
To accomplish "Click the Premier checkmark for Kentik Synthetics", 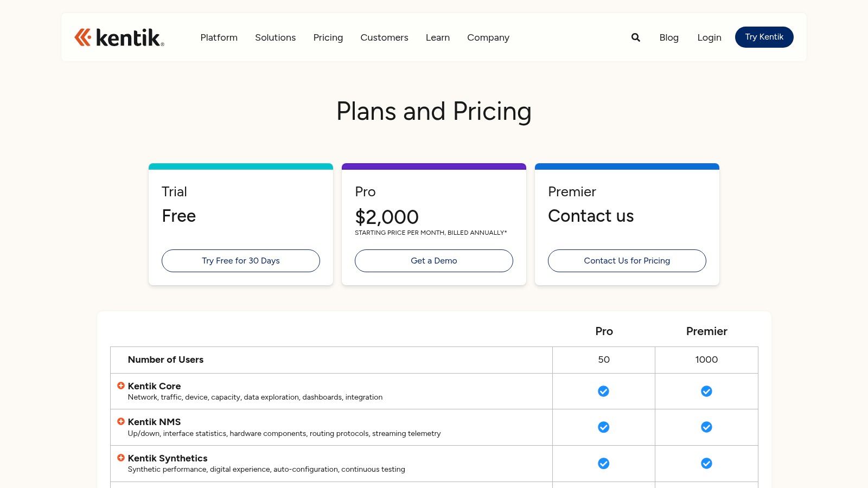I will coord(706,463).
